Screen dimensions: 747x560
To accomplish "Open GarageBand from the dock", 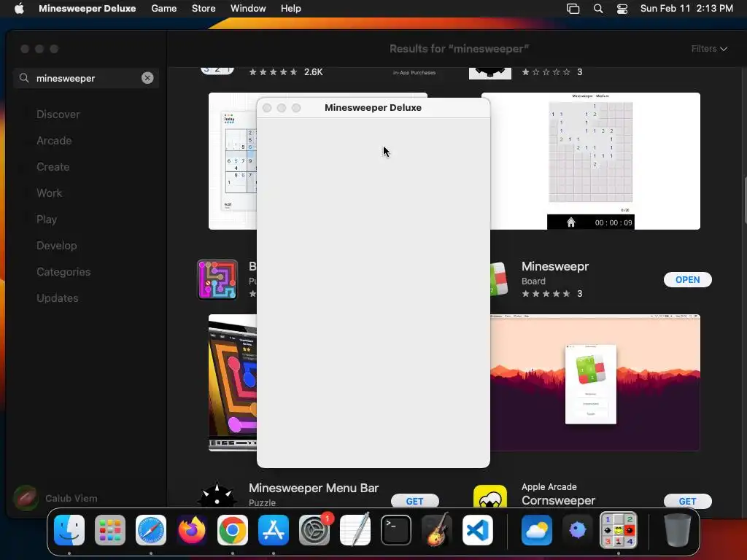I will 437,529.
